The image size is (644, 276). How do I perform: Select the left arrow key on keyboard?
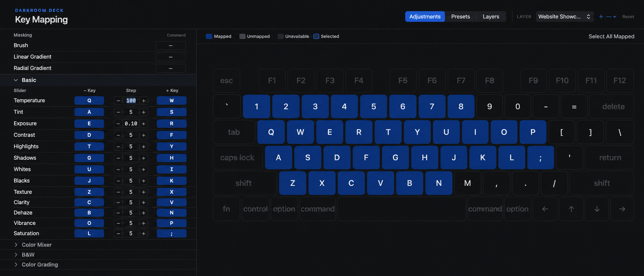click(545, 209)
